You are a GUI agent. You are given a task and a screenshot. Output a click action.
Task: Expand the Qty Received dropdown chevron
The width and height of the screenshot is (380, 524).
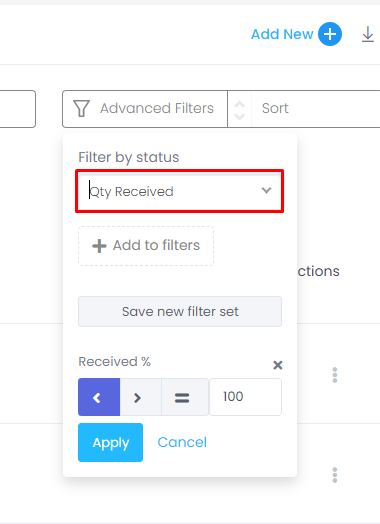coord(266,190)
